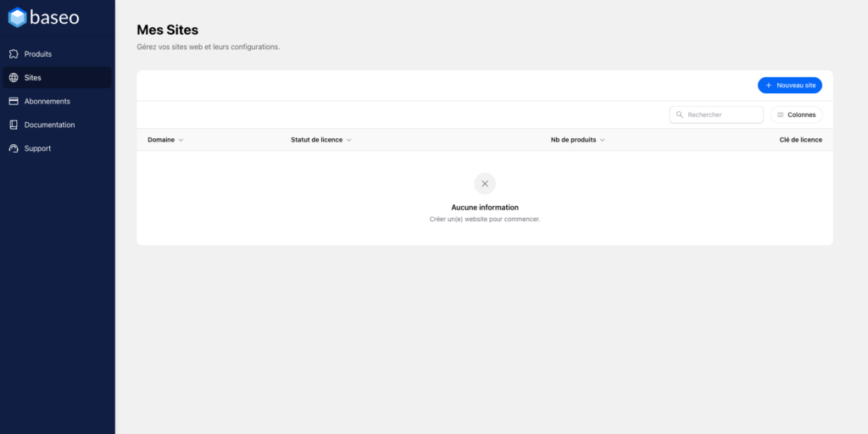Open the Statut de licence column dropdown
The image size is (868, 434).
(x=348, y=140)
